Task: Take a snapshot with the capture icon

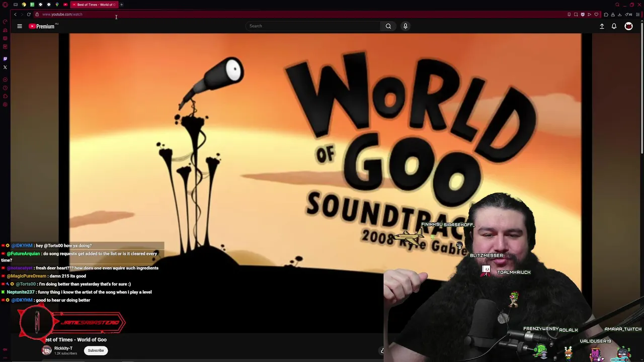Action: 576,15
